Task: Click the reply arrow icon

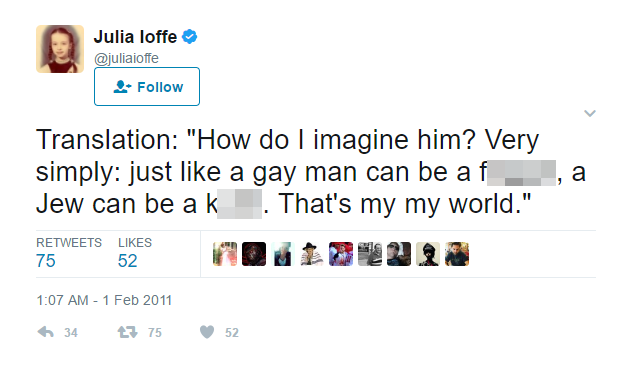Action: [46, 332]
